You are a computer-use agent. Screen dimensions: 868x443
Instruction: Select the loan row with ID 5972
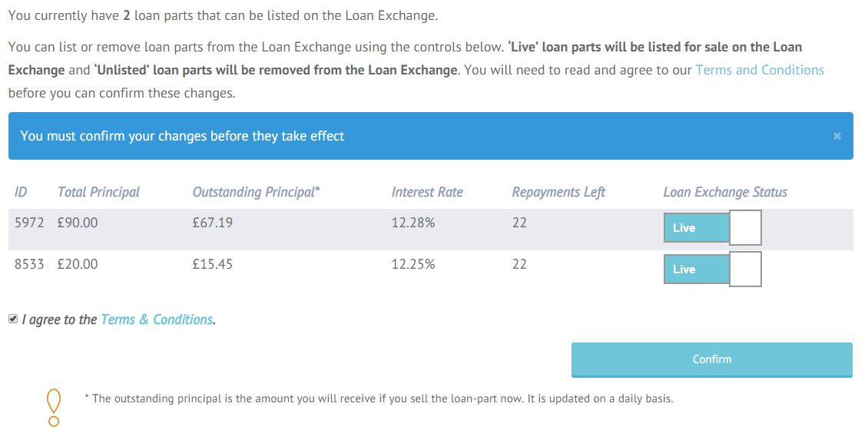pyautogui.click(x=431, y=229)
